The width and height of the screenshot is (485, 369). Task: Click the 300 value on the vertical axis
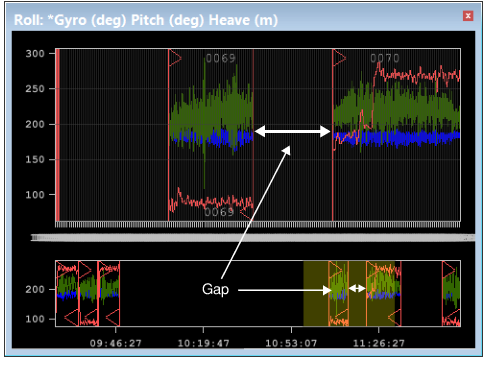35,53
